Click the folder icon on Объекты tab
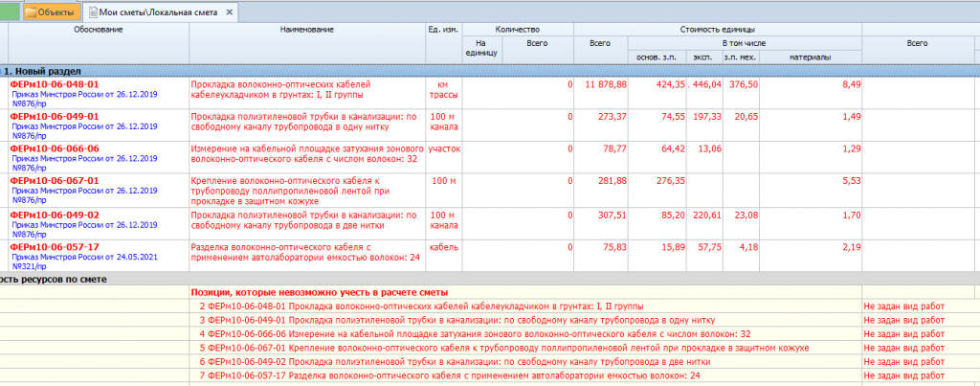Screen dimensions: 980x386 click(31, 11)
